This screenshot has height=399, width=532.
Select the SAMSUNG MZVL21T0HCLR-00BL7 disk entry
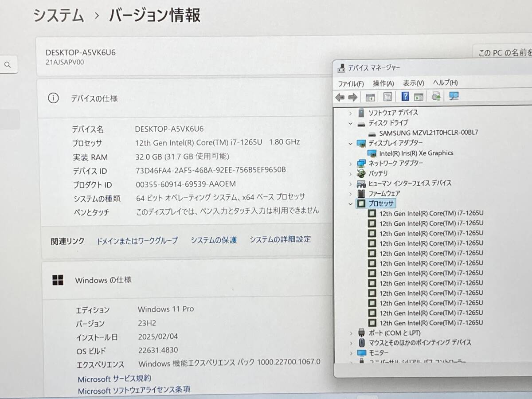(428, 133)
